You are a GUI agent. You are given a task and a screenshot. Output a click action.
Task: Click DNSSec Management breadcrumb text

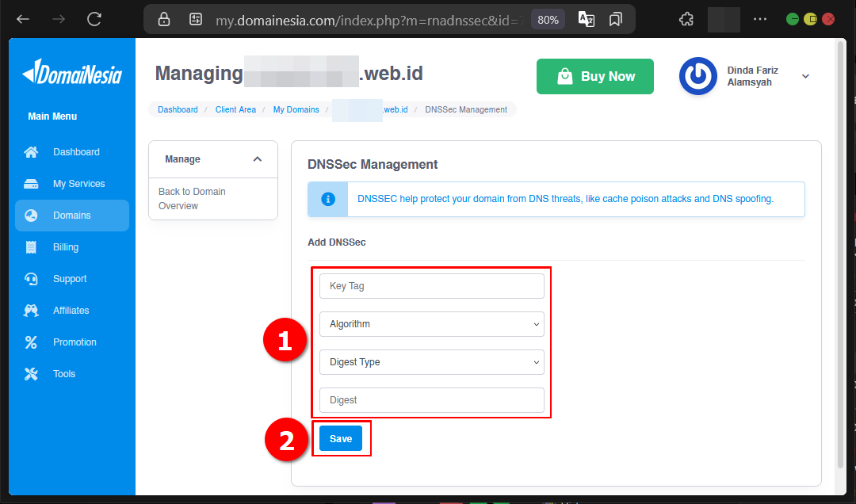466,109
